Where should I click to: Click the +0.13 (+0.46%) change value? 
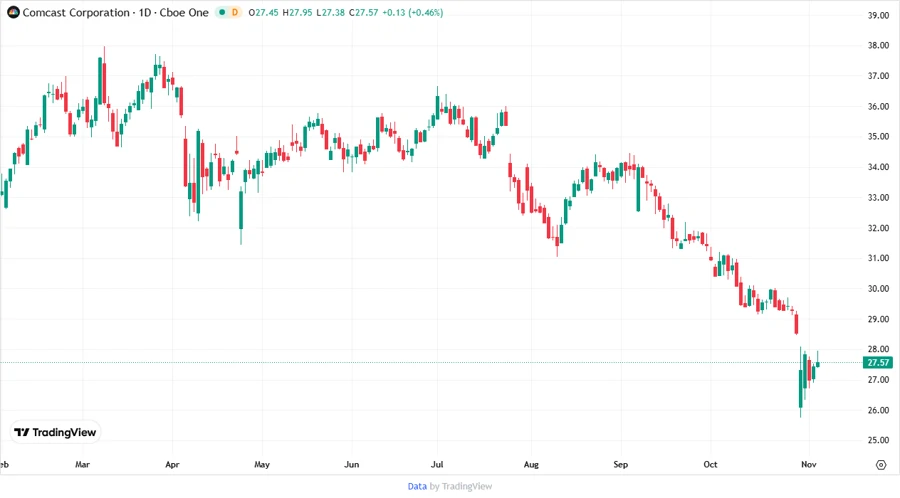pos(413,12)
